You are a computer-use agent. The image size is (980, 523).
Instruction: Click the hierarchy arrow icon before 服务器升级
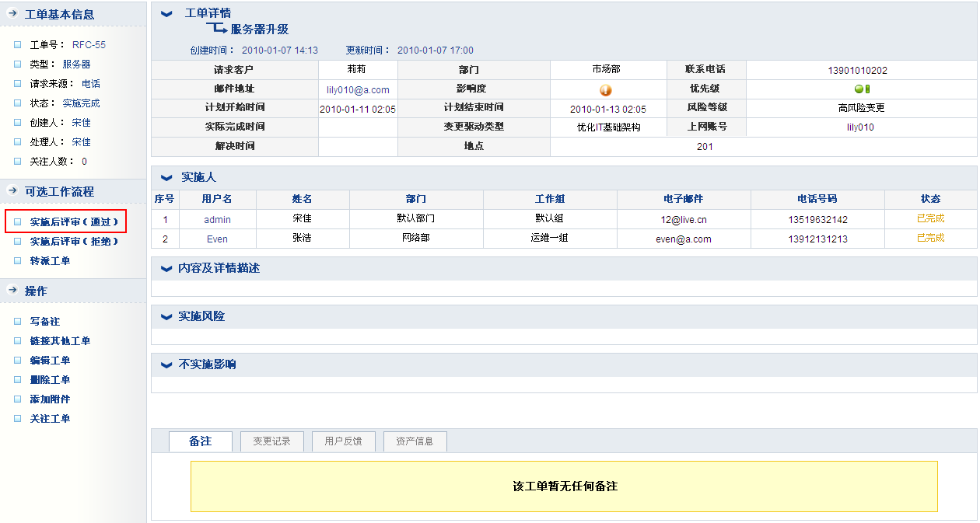[x=216, y=29]
